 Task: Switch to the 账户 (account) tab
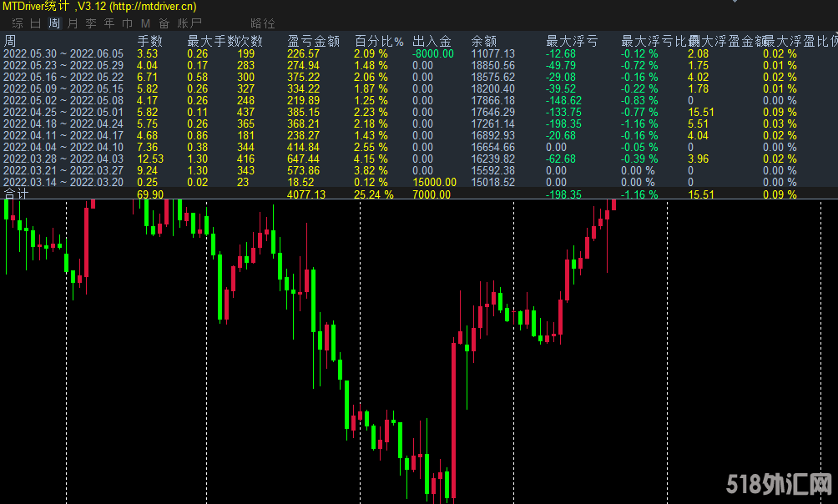(x=189, y=23)
